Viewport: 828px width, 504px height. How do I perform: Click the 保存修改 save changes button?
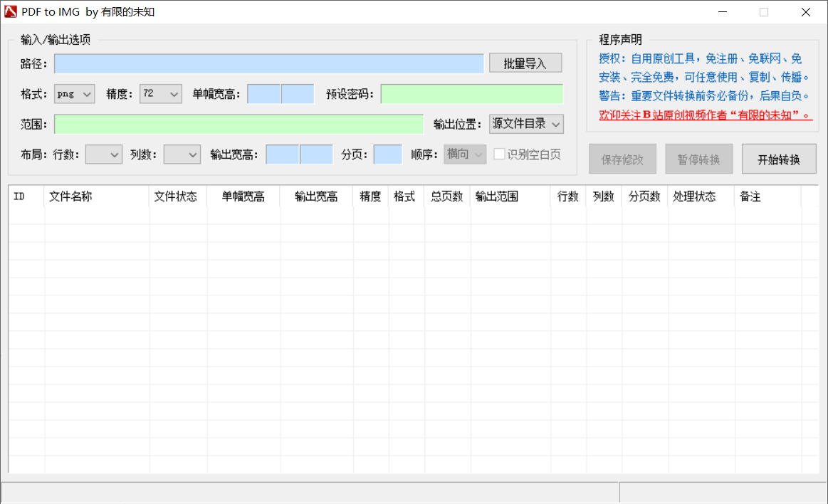click(x=622, y=158)
